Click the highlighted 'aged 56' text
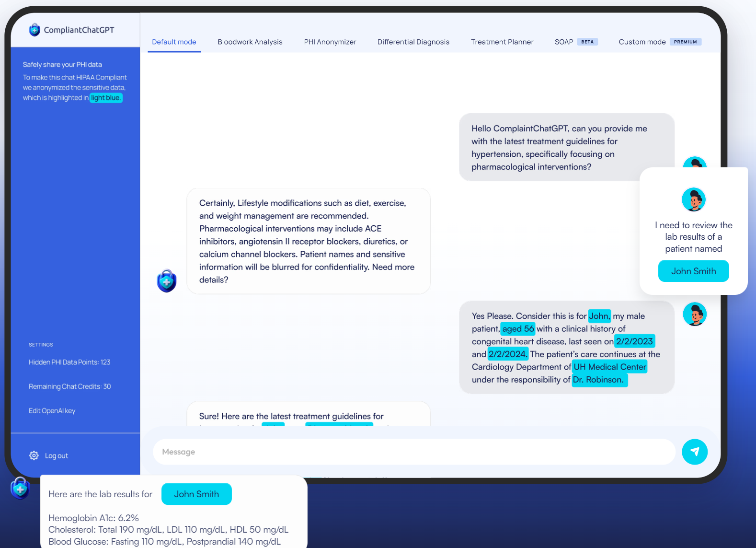This screenshot has width=756, height=548. pyautogui.click(x=518, y=328)
